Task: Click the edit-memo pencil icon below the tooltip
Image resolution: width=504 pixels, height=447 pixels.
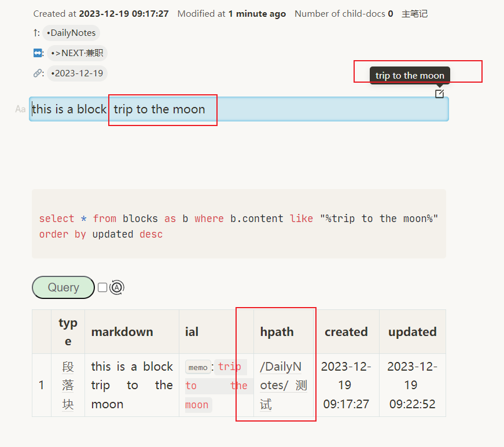Action: (x=439, y=93)
